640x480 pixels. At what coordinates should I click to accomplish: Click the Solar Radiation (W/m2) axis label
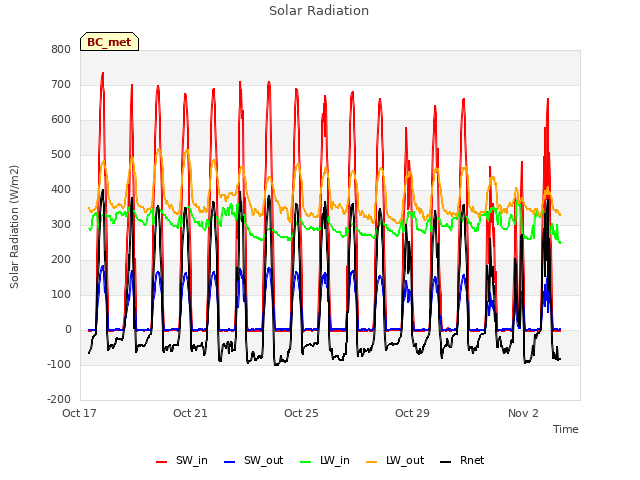tap(14, 227)
